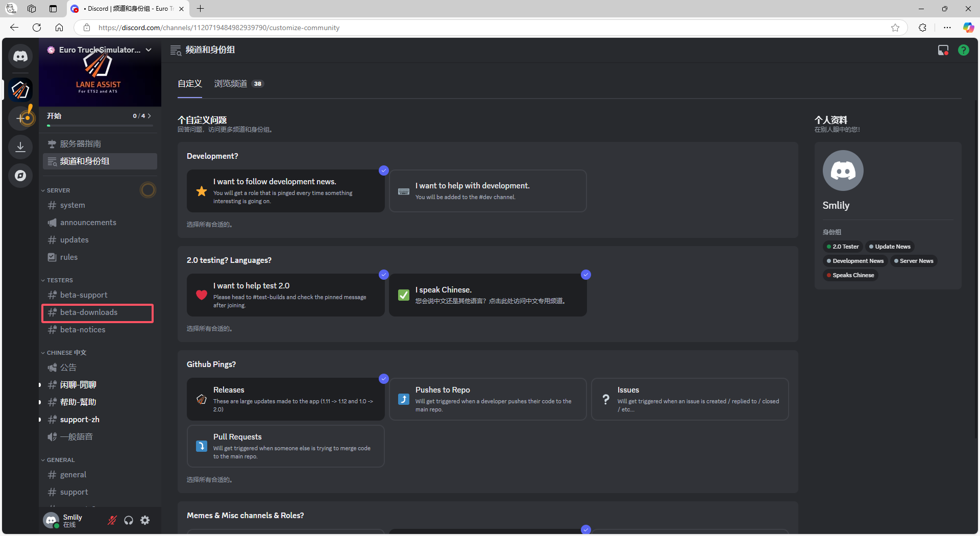Switch to 自定义 tab
Viewport: 980px width, 536px height.
(190, 84)
